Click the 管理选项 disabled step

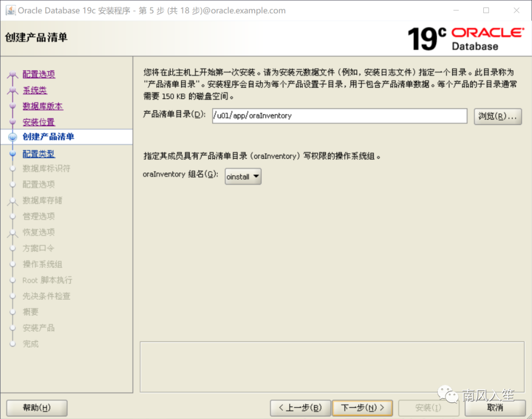point(39,216)
